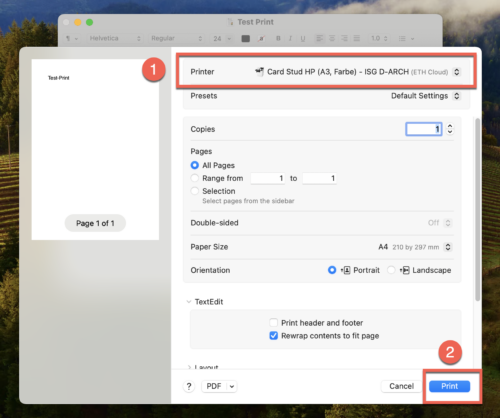Open the list bullets menu in TextEdit
The height and width of the screenshot is (418, 500).
tap(406, 39)
